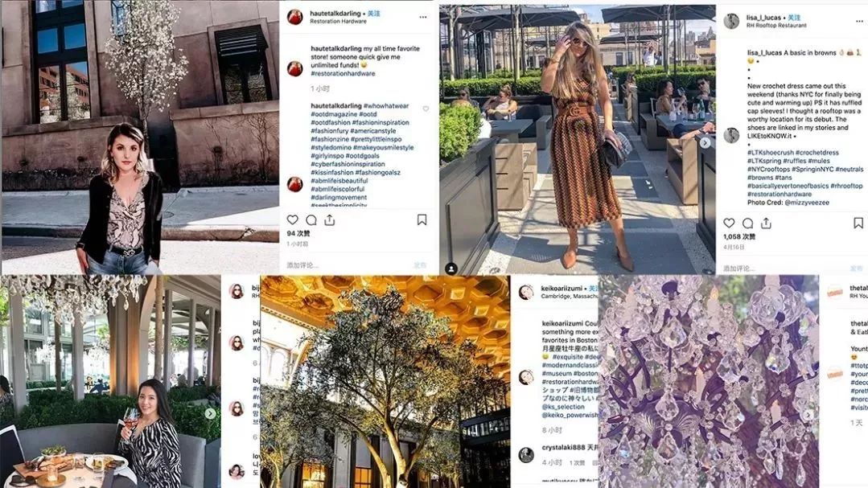Go to next photo in zebra top post
This screenshot has height=488, width=868.
(x=210, y=413)
